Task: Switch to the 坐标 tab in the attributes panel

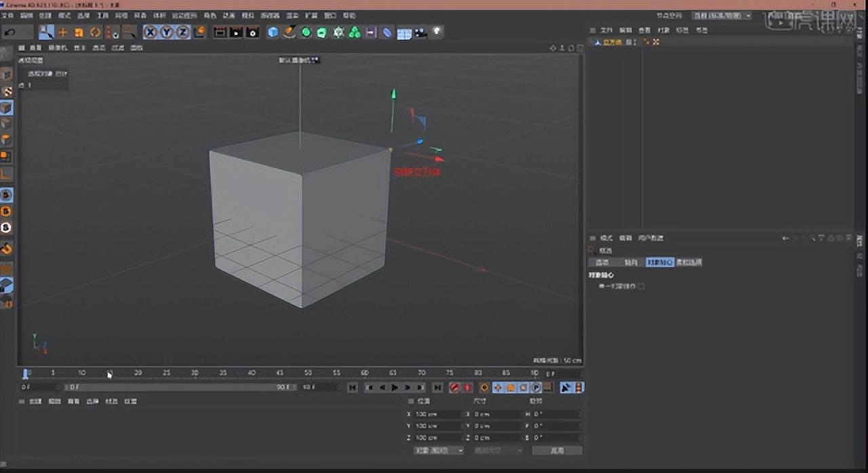Action: tap(632, 262)
